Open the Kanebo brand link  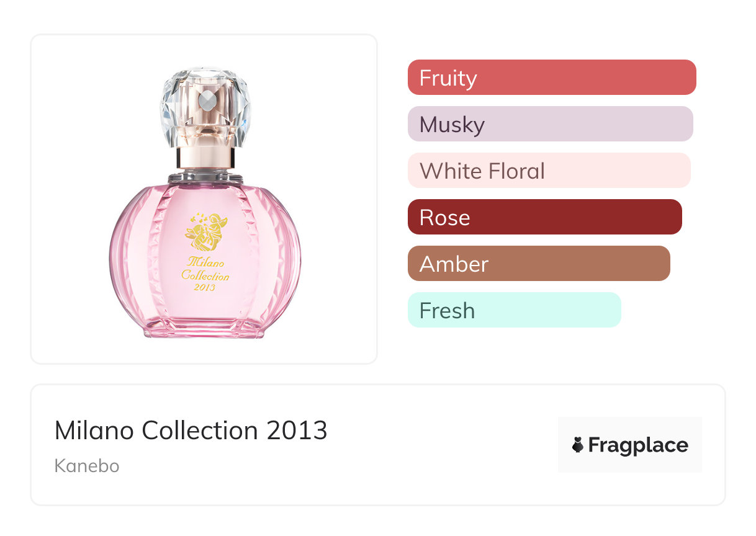(87, 466)
